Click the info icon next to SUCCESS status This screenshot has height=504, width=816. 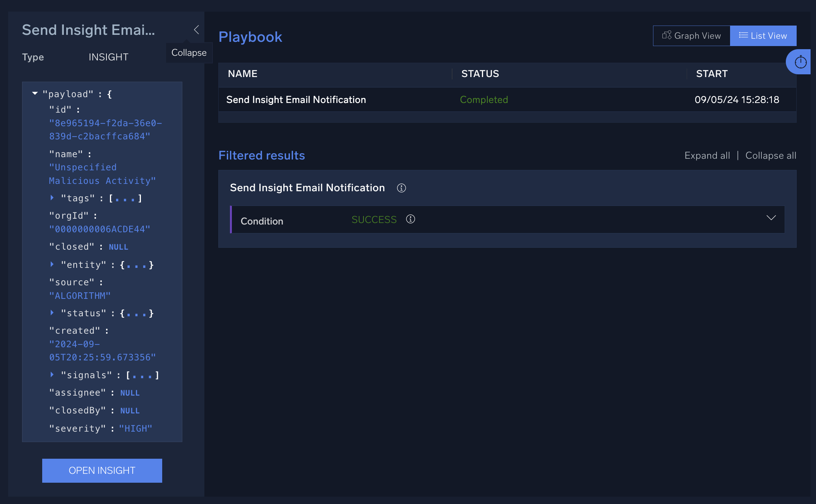coord(410,219)
